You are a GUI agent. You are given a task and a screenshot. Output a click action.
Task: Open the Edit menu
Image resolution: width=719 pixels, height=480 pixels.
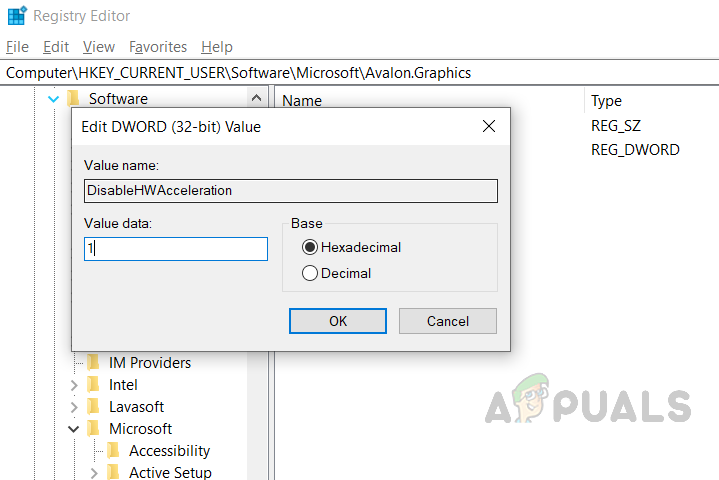56,47
